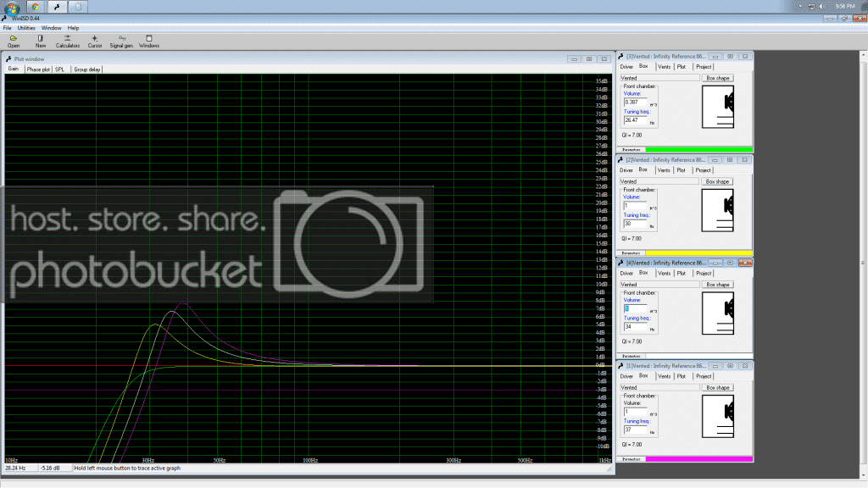Switch plot to SPL tab
This screenshot has width=868, height=488.
pos(60,69)
